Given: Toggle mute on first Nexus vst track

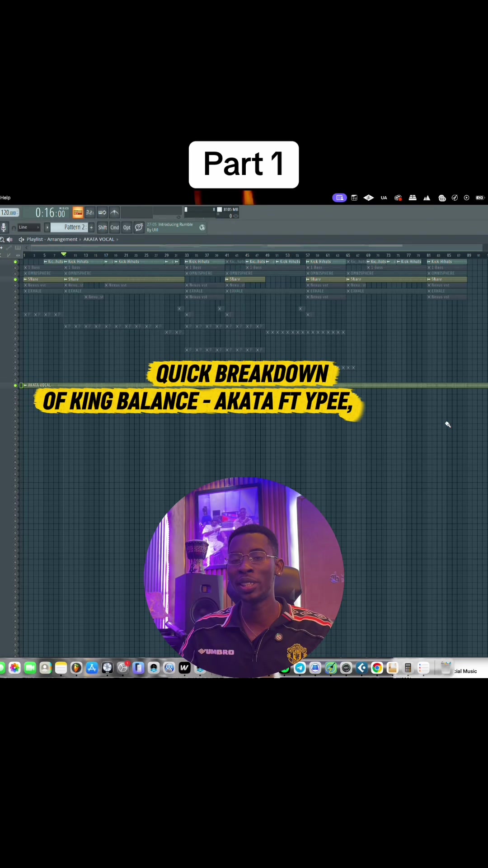Looking at the screenshot, I should pos(15,285).
